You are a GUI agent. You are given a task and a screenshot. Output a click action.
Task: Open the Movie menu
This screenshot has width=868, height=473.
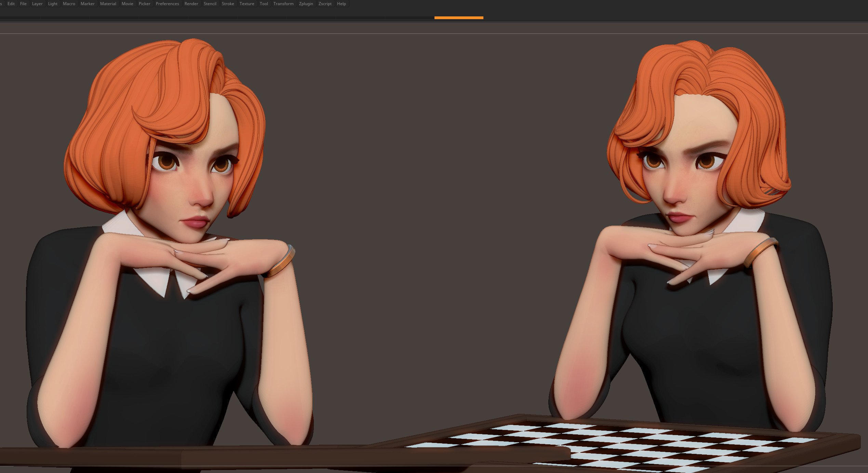tap(127, 4)
